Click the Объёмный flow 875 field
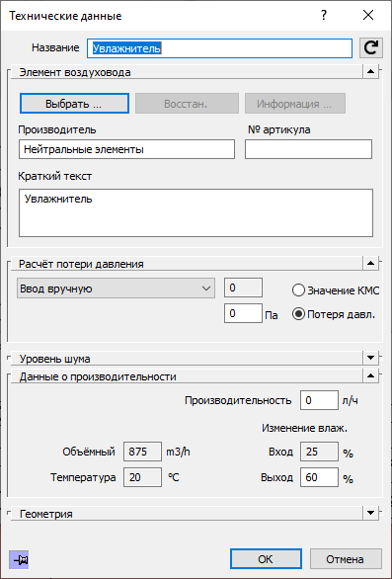 click(x=142, y=452)
